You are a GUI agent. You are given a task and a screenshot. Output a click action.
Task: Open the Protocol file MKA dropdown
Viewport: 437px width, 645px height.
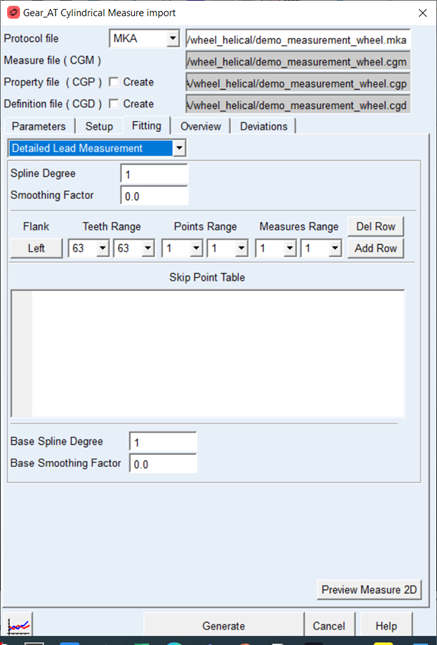173,39
